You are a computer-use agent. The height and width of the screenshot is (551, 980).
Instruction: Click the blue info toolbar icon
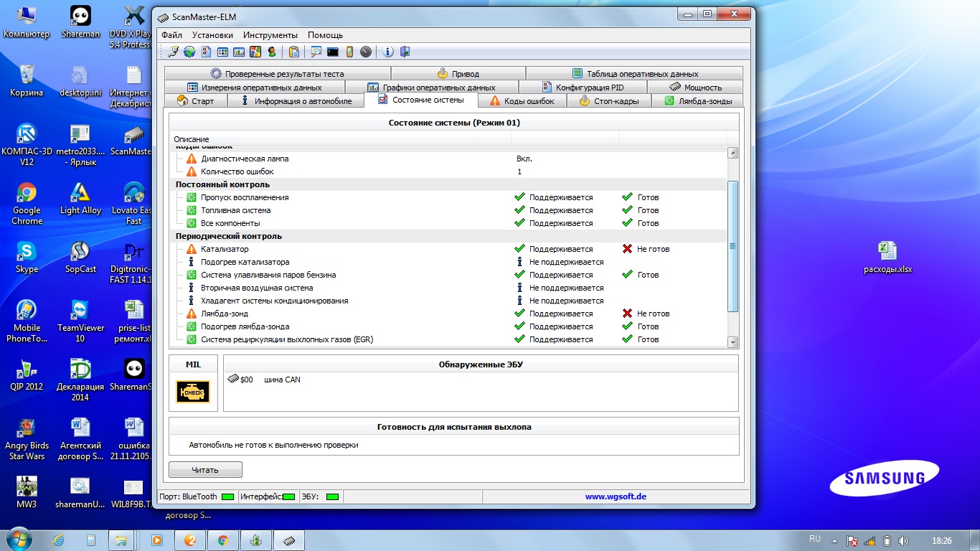click(388, 52)
